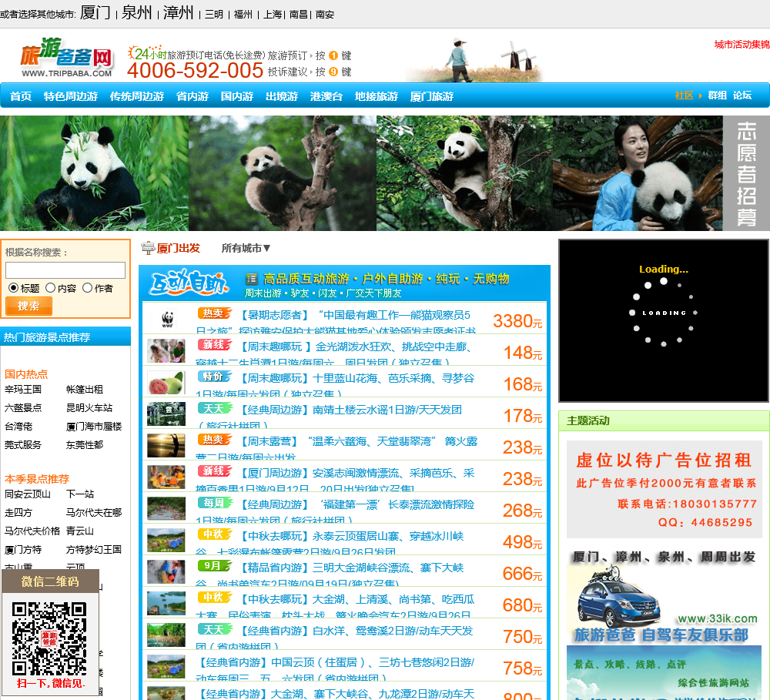Open the 省内游 nav item
This screenshot has width=770, height=700.
(x=192, y=95)
